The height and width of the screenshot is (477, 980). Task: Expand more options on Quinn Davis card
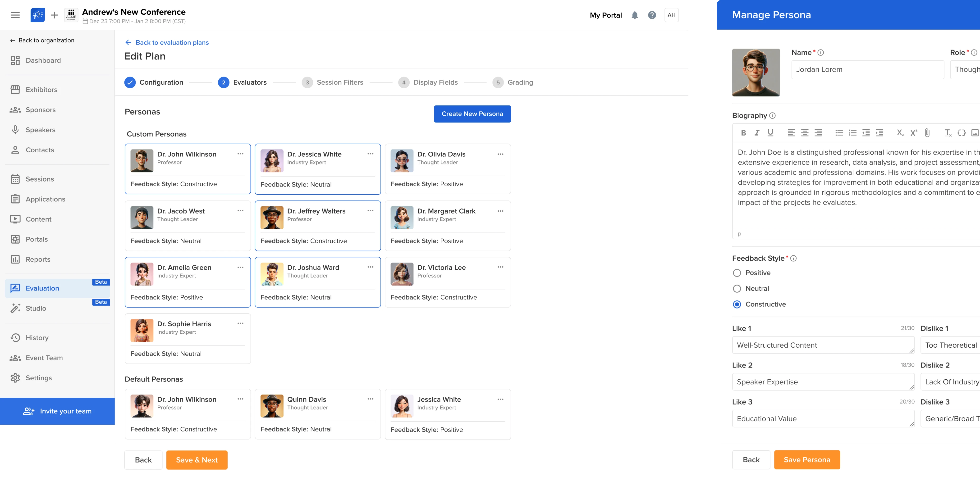point(370,399)
